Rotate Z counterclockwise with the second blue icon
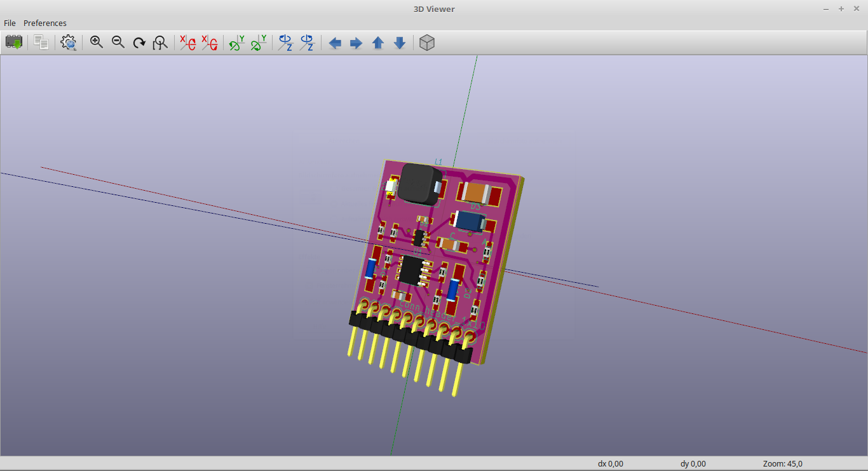 point(307,43)
